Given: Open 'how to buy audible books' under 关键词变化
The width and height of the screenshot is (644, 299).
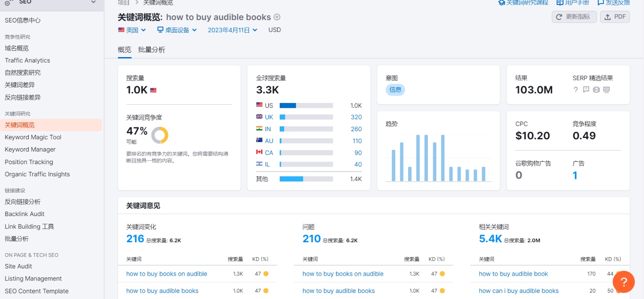Looking at the screenshot, I should (x=162, y=291).
